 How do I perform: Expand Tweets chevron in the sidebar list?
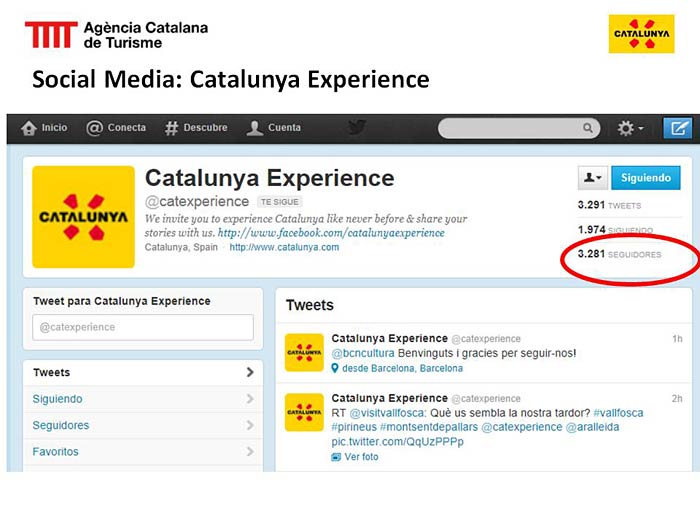250,372
